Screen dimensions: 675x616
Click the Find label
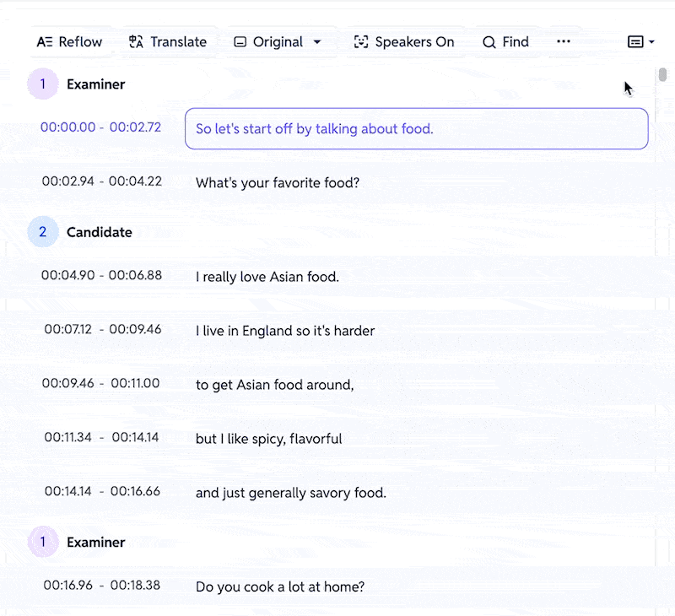(516, 41)
